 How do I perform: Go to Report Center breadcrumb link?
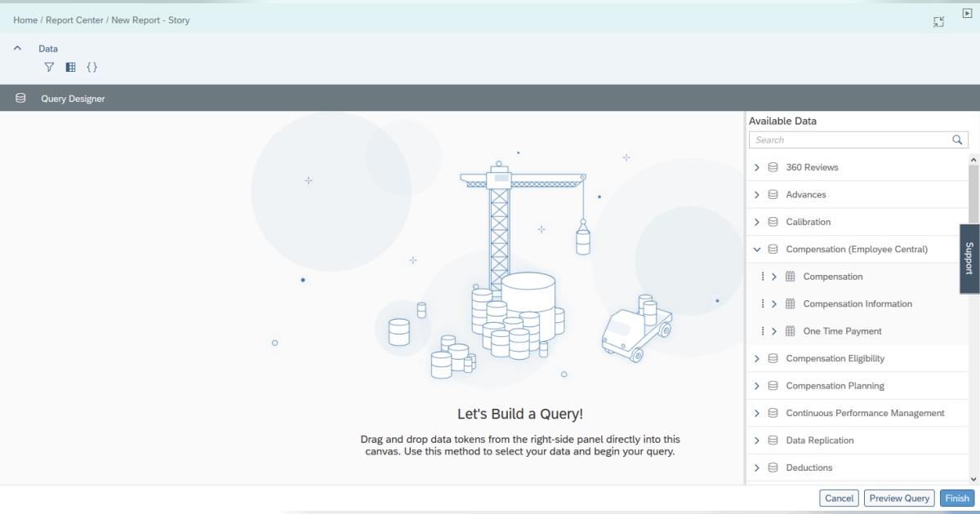click(x=74, y=20)
